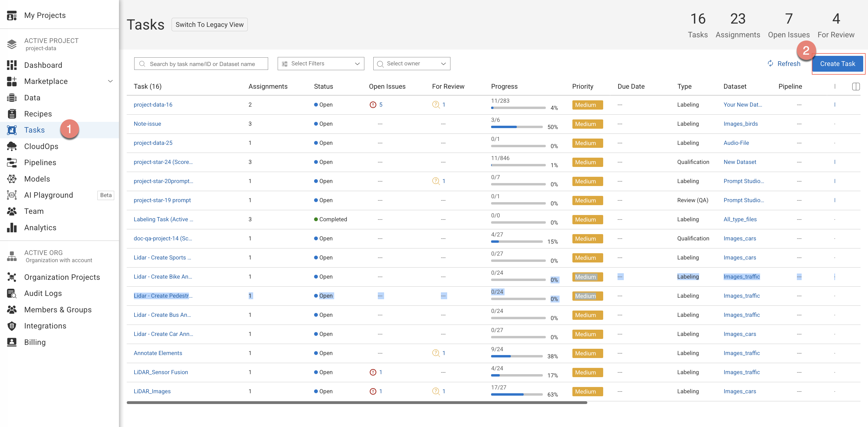Click the Billing icon
Image resolution: width=868 pixels, height=427 pixels.
[12, 342]
